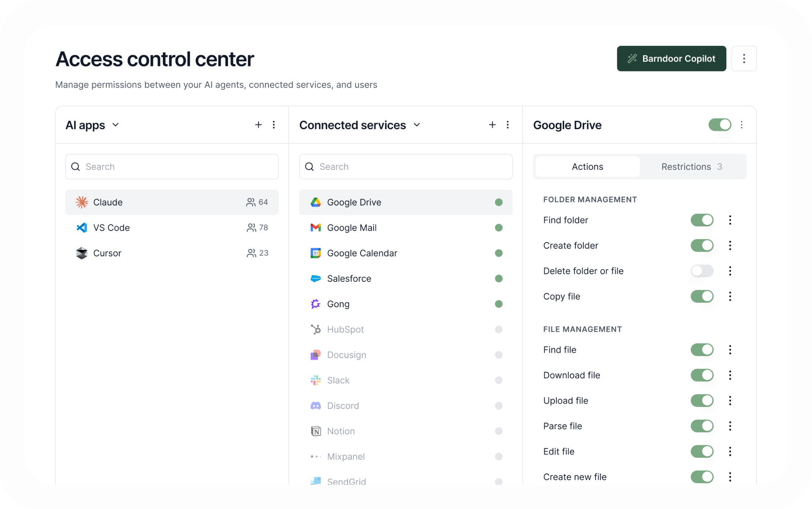This screenshot has width=812, height=509.
Task: Click the Connected services search field
Action: click(x=410, y=167)
